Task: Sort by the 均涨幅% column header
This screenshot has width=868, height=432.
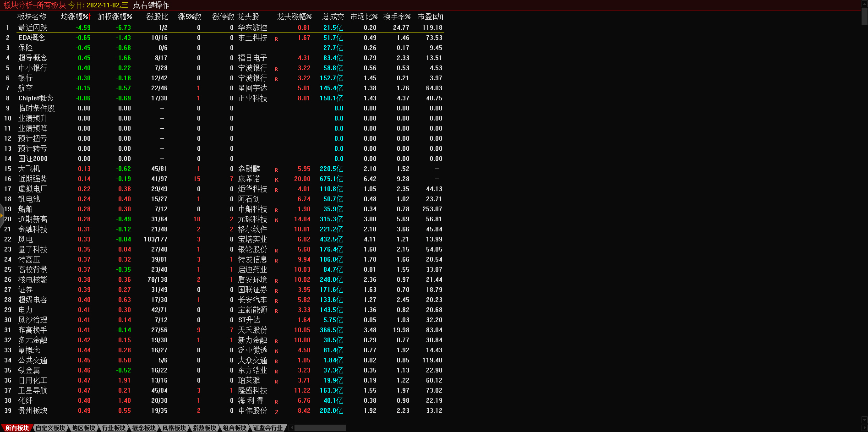Action: point(75,17)
